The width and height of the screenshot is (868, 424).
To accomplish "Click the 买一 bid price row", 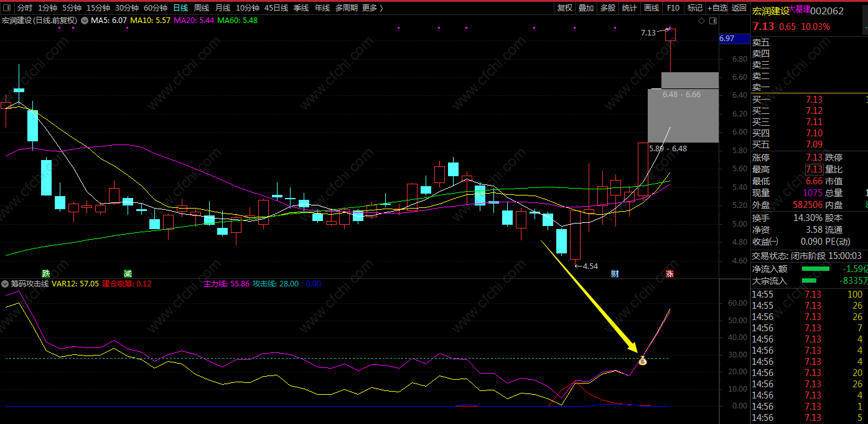I will tap(809, 100).
